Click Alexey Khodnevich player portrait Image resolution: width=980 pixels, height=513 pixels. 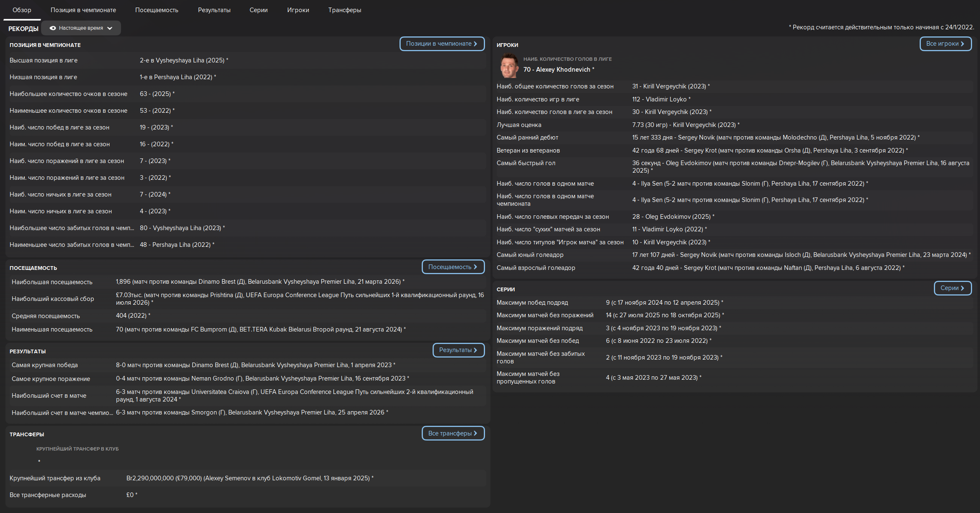point(509,66)
